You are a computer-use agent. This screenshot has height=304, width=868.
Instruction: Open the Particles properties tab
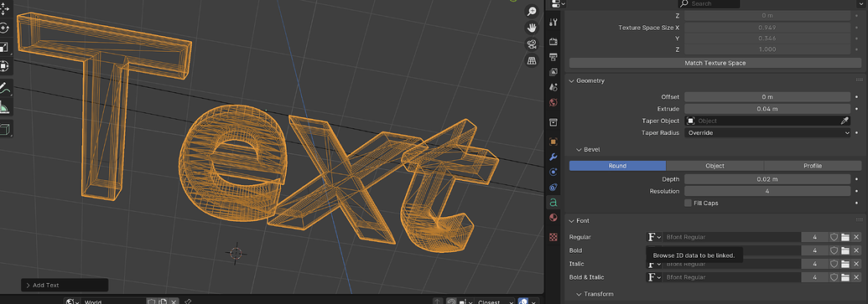click(553, 173)
